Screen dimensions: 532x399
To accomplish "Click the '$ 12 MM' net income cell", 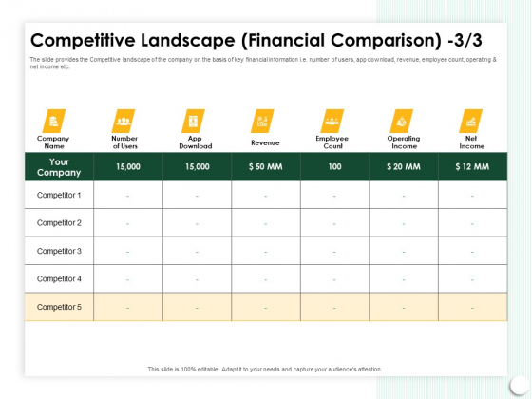I will pos(473,167).
